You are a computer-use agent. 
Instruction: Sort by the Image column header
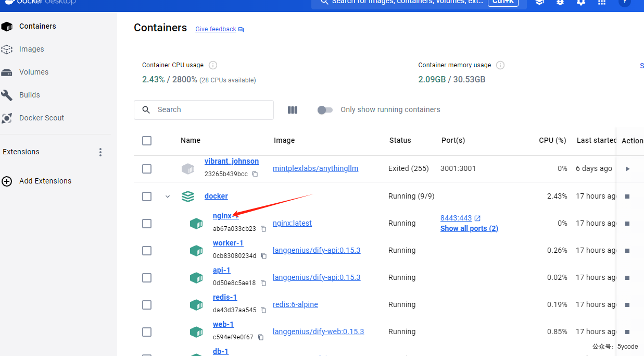point(284,140)
